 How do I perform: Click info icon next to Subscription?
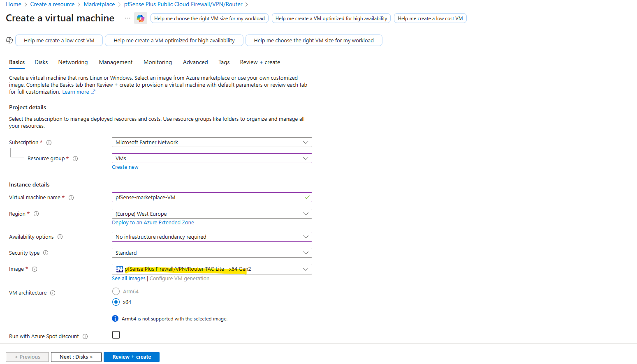click(49, 143)
